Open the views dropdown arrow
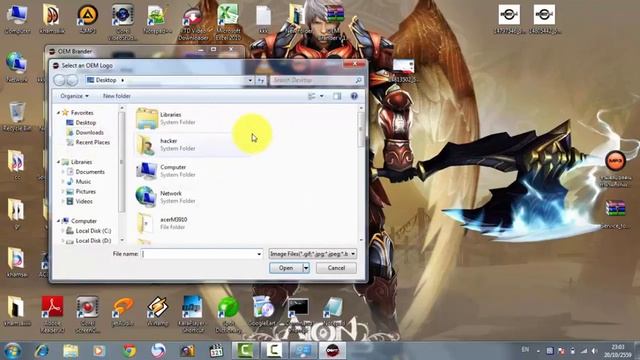The width and height of the screenshot is (640, 360). 322,96
